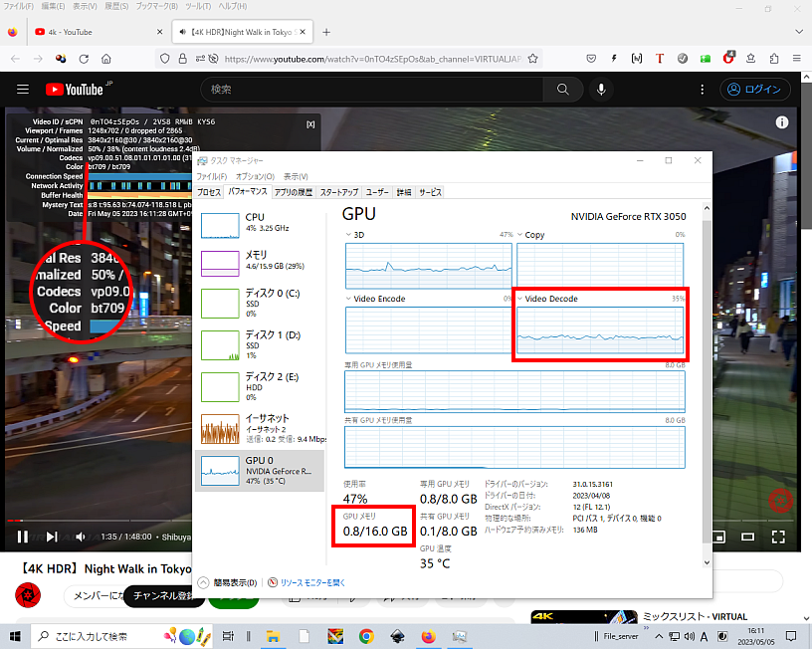Select ディスク 1 (D:) in the sidebar
This screenshot has width=812, height=649.
pyautogui.click(x=261, y=345)
